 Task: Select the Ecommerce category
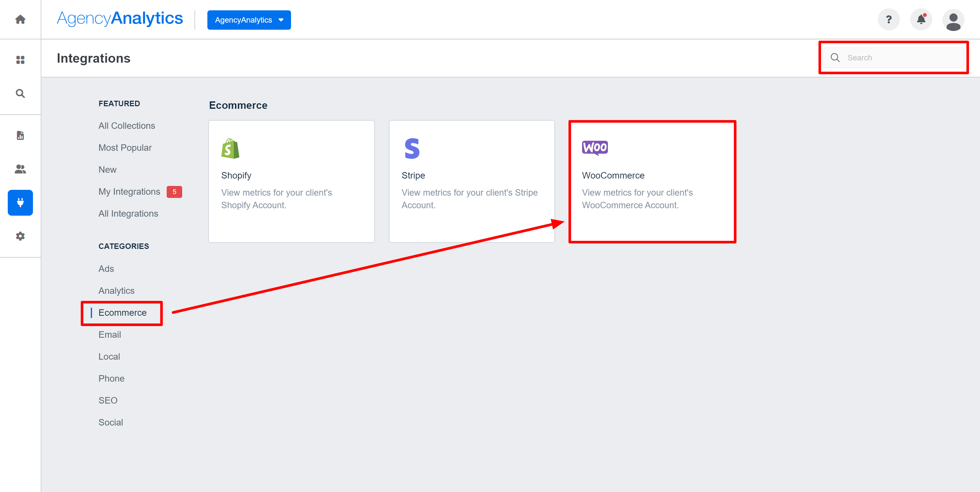(122, 313)
